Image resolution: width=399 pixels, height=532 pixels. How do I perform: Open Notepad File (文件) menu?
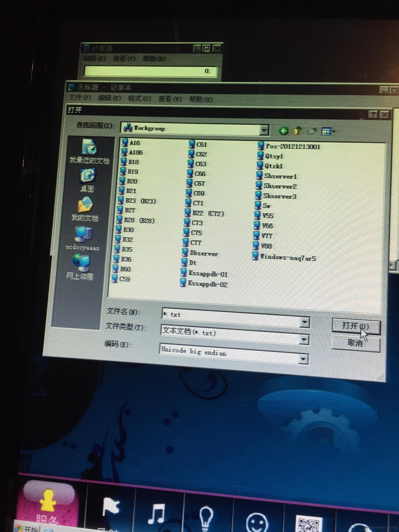[80, 98]
